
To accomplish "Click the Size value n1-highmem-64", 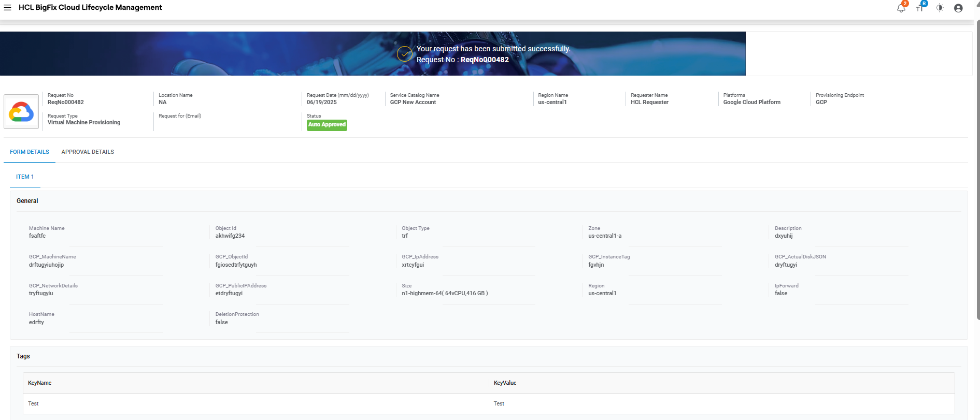I will (x=445, y=294).
